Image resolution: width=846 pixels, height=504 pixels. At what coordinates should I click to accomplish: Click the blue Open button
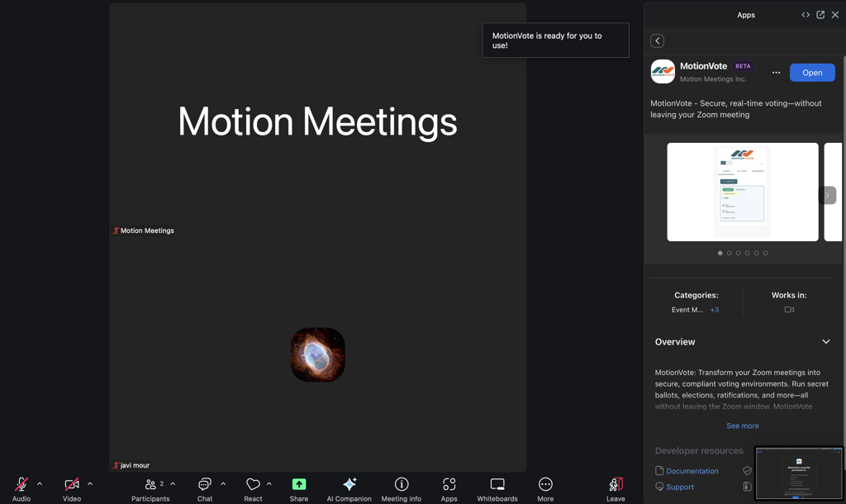(x=811, y=73)
